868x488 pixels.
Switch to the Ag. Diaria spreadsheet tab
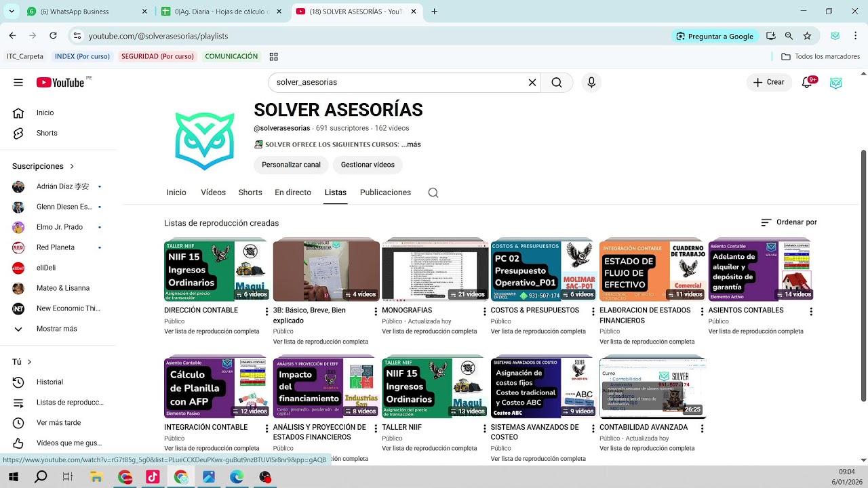pyautogui.click(x=220, y=12)
